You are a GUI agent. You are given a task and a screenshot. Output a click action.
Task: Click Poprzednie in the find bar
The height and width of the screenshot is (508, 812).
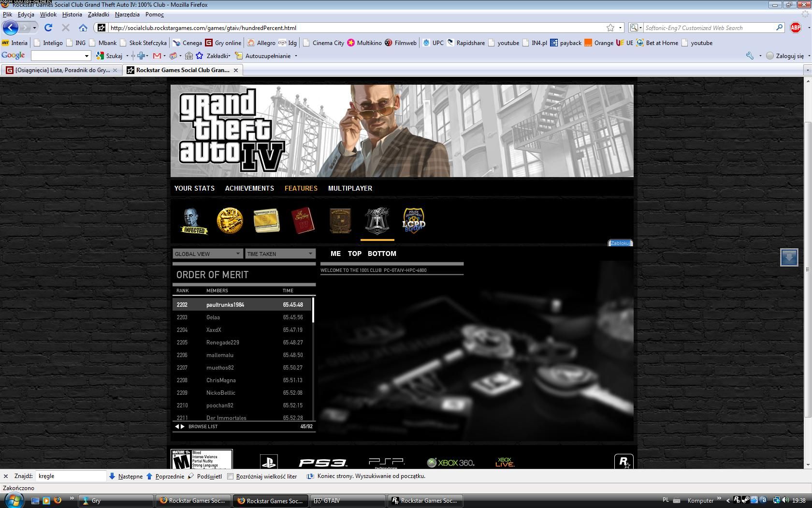coord(165,476)
